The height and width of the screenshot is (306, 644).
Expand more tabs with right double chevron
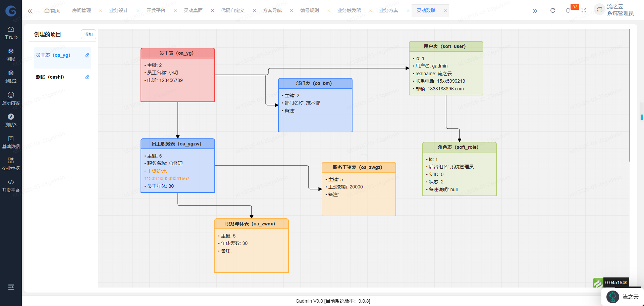[x=535, y=11]
